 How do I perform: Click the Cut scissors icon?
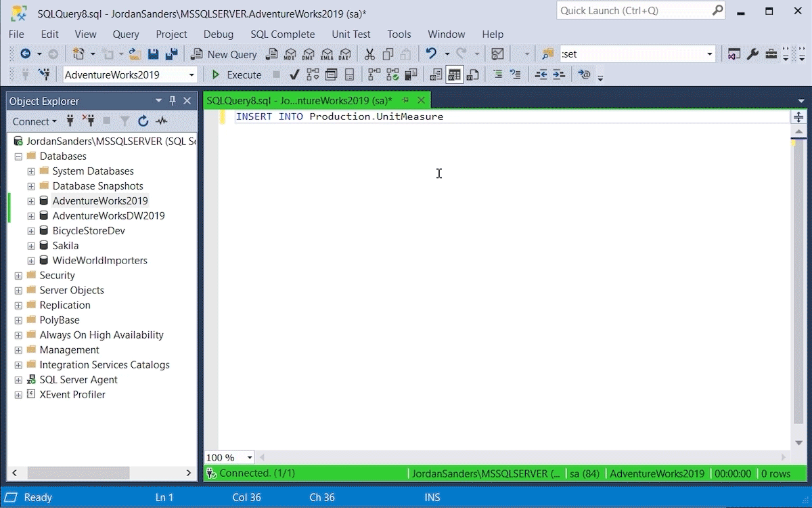click(369, 54)
